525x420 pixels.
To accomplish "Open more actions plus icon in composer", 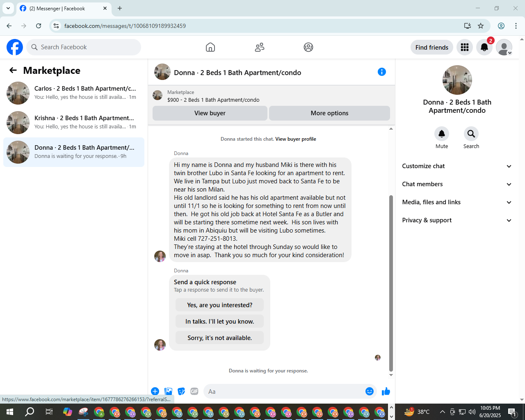I will click(155, 391).
